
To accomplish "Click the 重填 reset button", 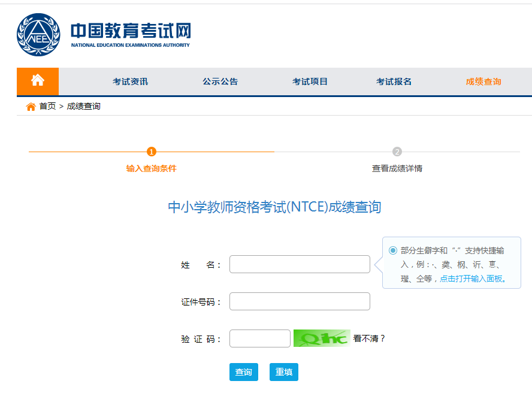I will pos(284,372).
